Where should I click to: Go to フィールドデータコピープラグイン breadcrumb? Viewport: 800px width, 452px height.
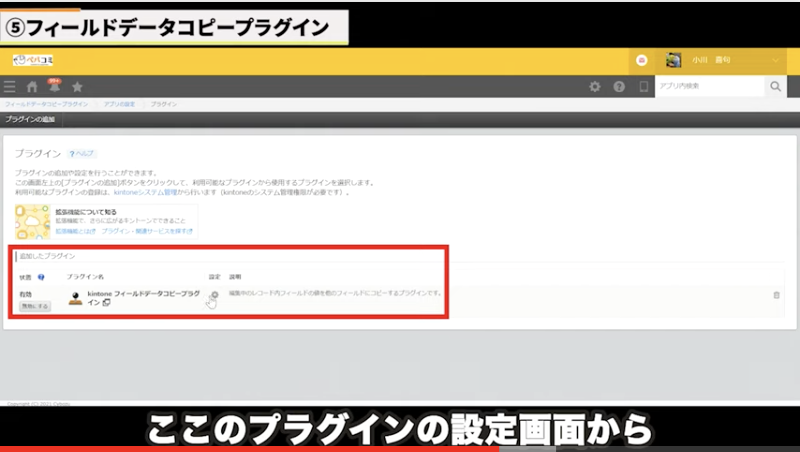46,104
